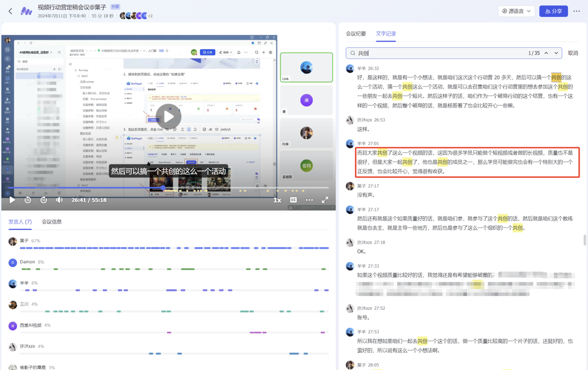Click 葉子 67% speaker name

(30, 241)
